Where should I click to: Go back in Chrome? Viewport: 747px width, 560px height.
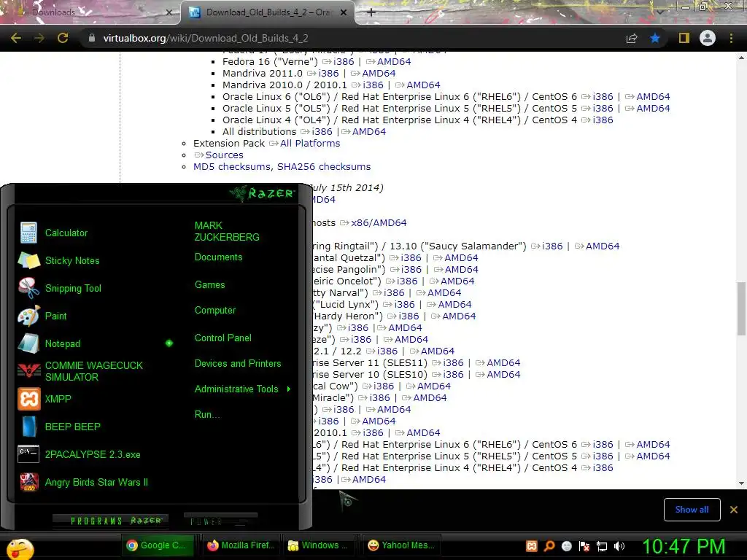point(16,38)
